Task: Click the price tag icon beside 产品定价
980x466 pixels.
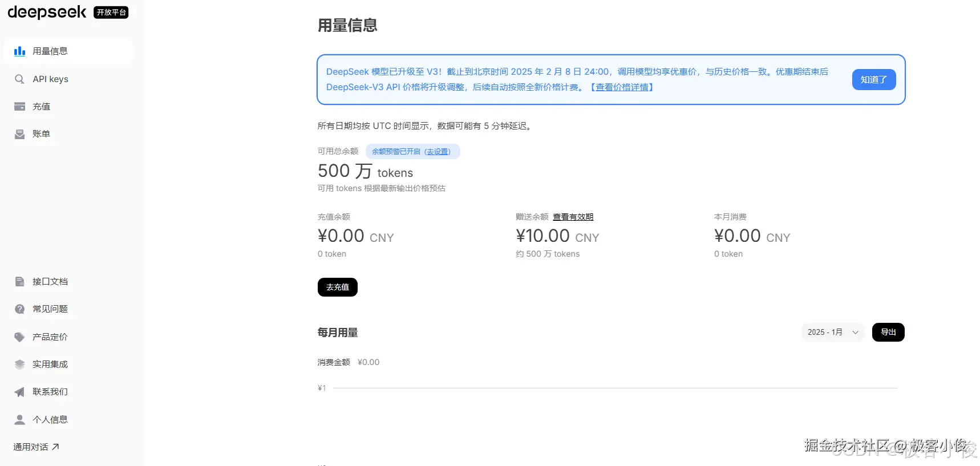Action: [19, 337]
